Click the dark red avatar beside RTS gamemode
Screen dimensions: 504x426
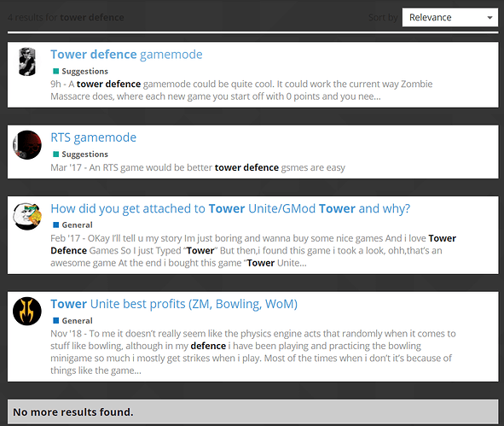click(x=27, y=145)
